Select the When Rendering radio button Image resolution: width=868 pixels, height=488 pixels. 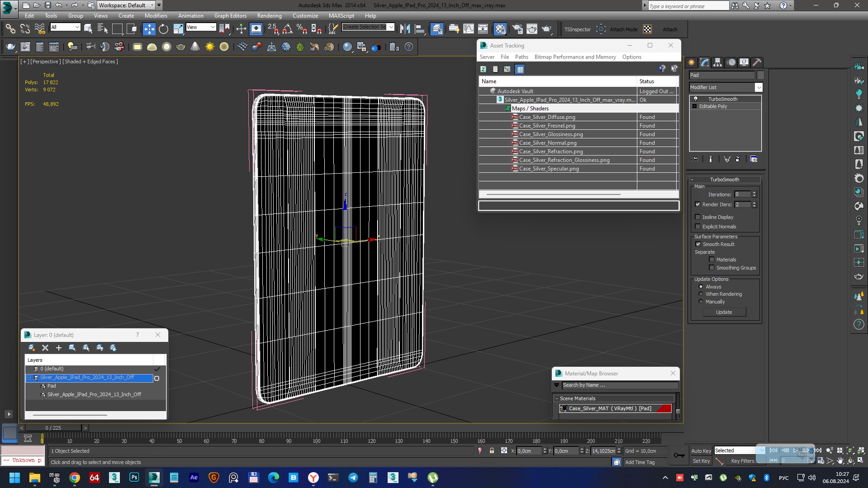click(701, 294)
